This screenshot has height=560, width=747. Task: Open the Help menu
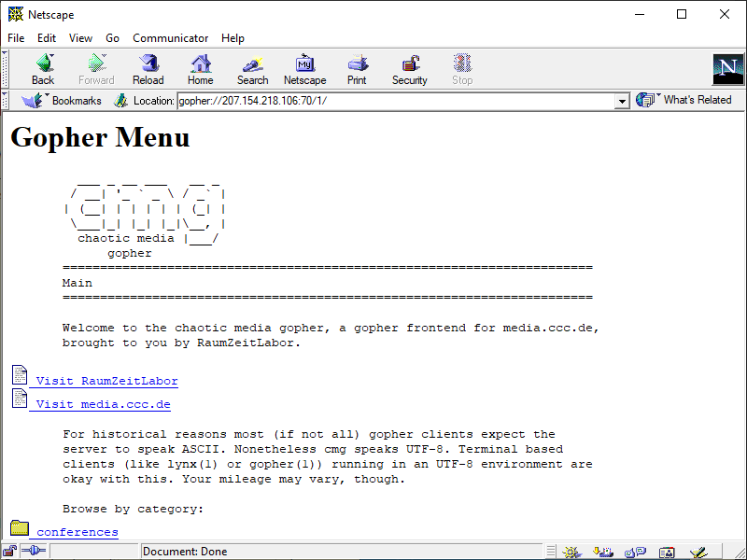pyautogui.click(x=233, y=38)
